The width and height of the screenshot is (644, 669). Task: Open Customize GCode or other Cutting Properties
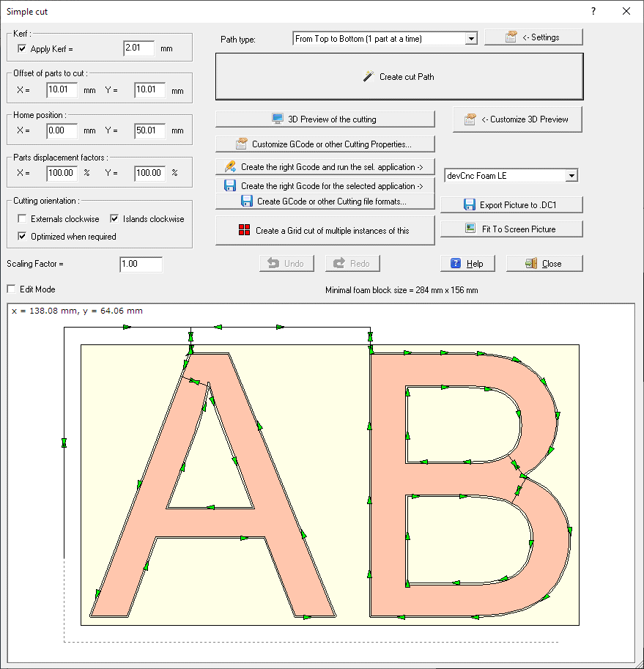point(325,144)
